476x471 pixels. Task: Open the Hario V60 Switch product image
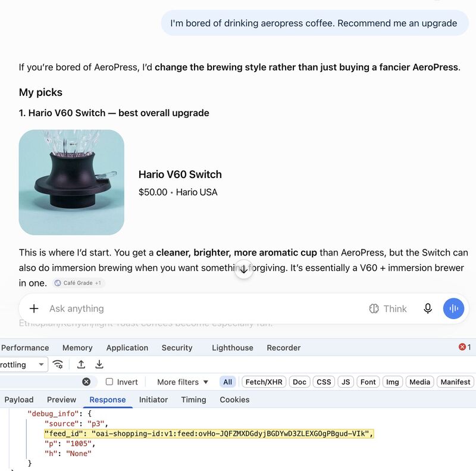[71, 182]
